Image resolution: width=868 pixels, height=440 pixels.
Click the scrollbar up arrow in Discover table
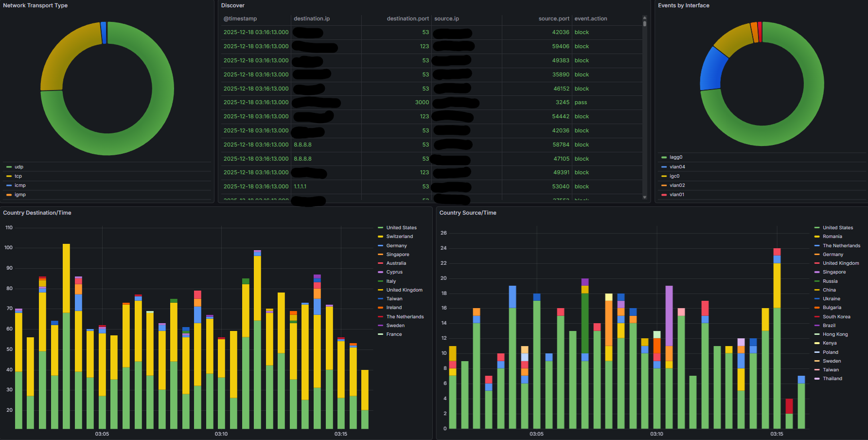click(x=645, y=17)
